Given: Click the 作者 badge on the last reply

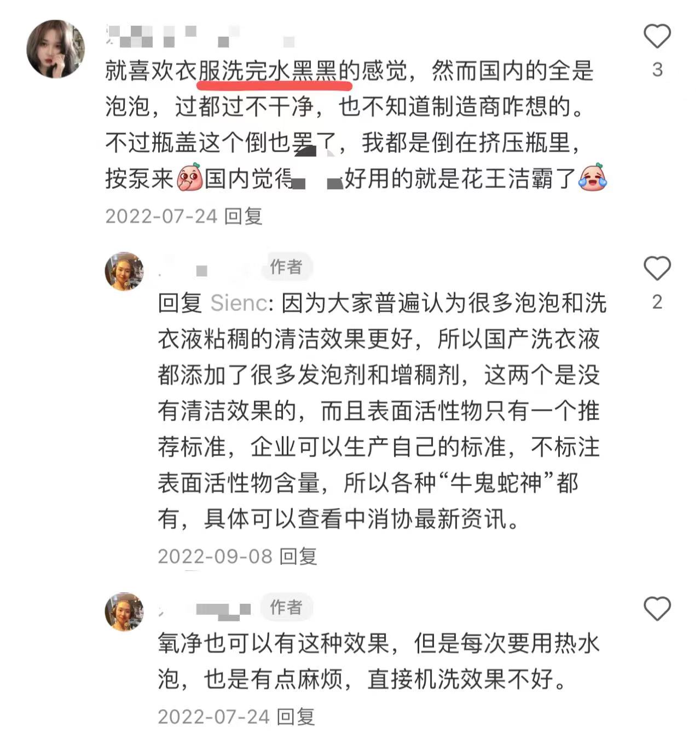Looking at the screenshot, I should pyautogui.click(x=286, y=607).
